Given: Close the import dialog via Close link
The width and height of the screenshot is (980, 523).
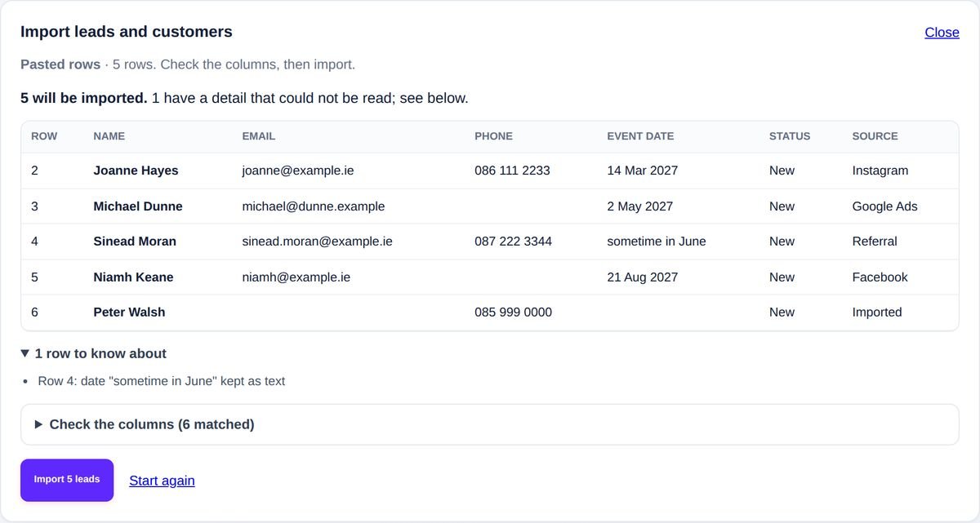Looking at the screenshot, I should (942, 32).
